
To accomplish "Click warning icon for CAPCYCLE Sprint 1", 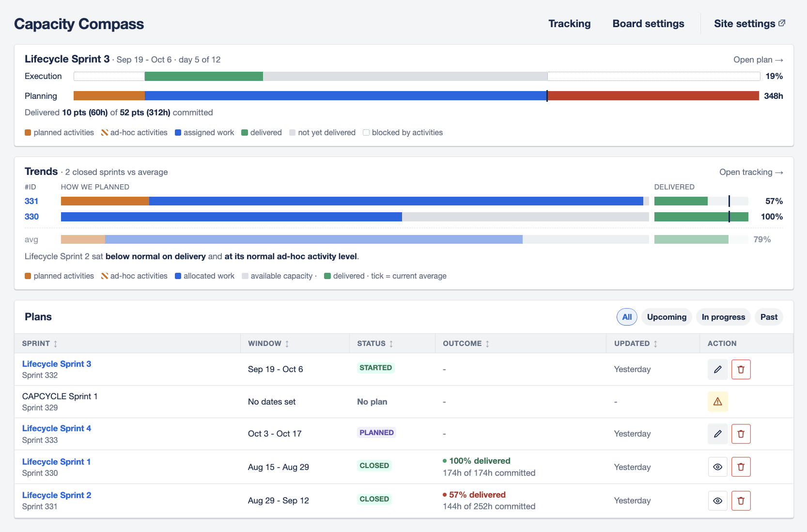I will [717, 402].
